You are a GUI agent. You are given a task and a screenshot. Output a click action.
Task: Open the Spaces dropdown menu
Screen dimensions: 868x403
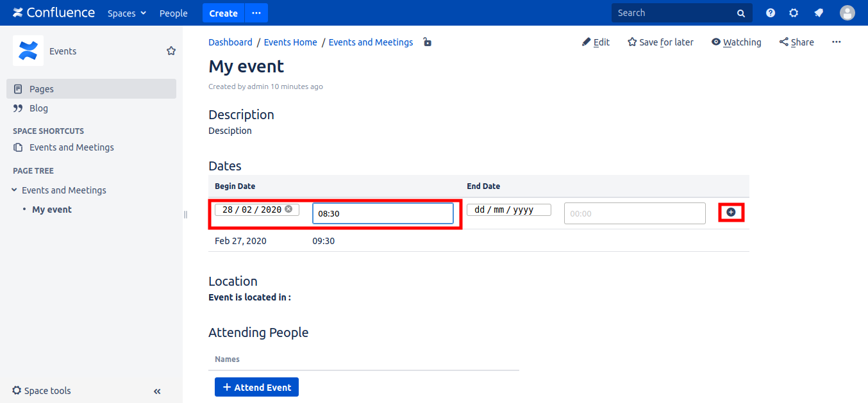[127, 13]
